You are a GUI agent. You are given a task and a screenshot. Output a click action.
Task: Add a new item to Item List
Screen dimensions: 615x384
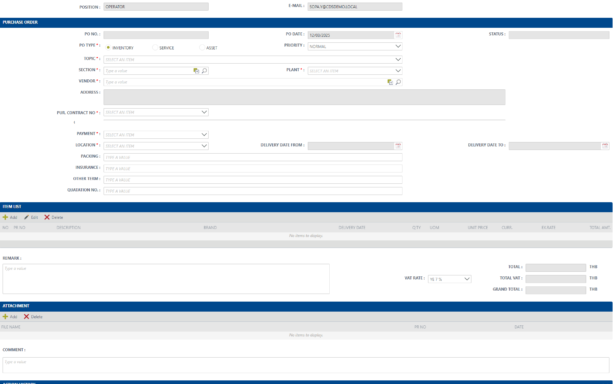click(x=10, y=217)
